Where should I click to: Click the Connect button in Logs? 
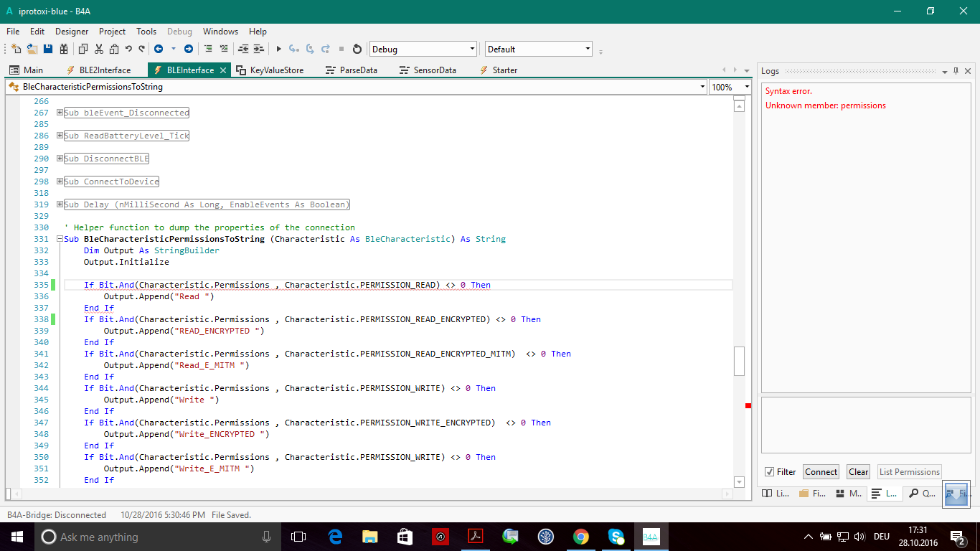coord(821,472)
